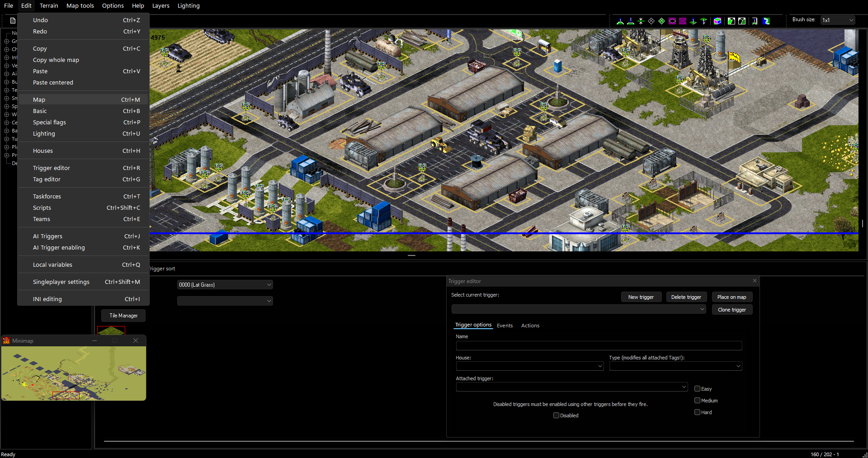868x458 pixels.
Task: Open the 0000 (Lat Grass) tileset dropdown
Action: point(225,284)
